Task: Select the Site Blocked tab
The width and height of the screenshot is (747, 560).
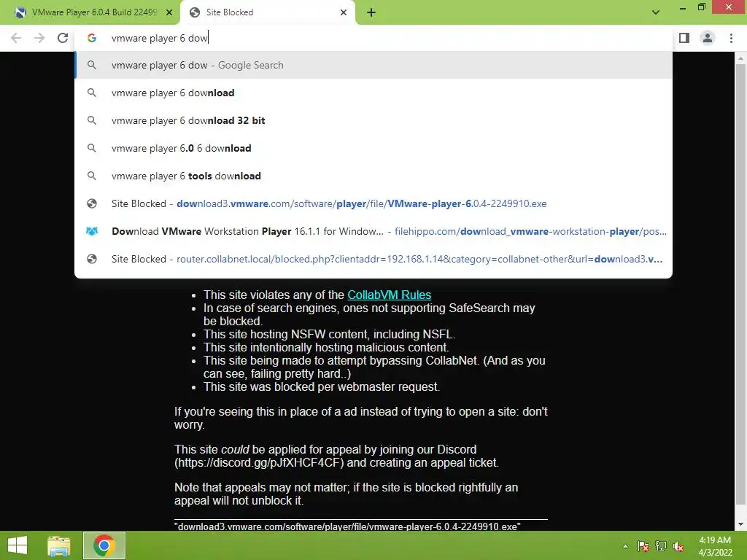Action: [x=268, y=12]
